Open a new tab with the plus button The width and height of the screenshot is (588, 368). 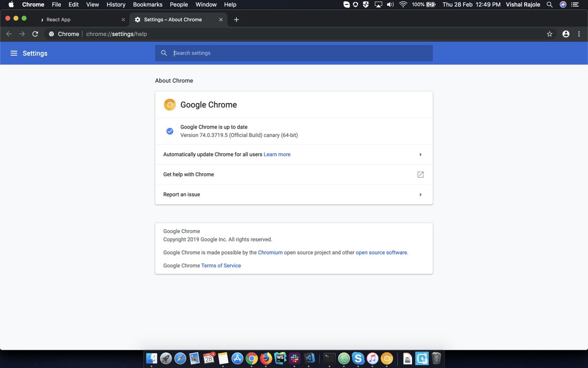237,20
